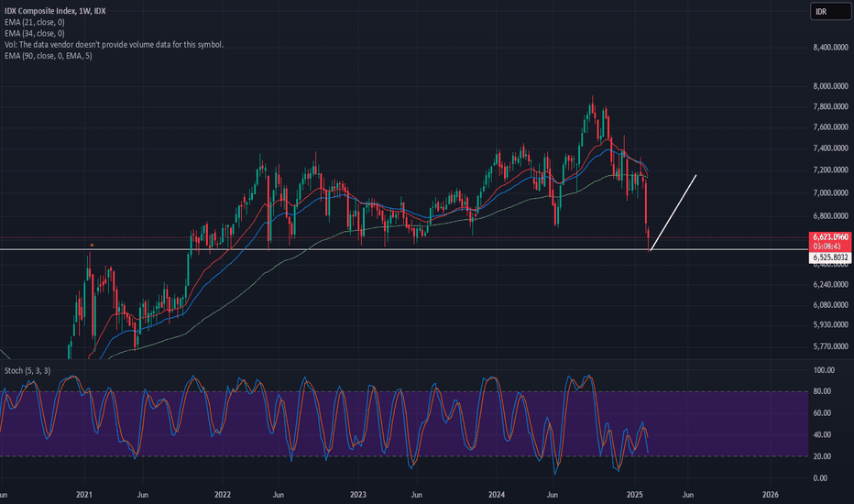The width and height of the screenshot is (854, 504).
Task: Click the Stoch scale value 100.00
Action: [824, 370]
